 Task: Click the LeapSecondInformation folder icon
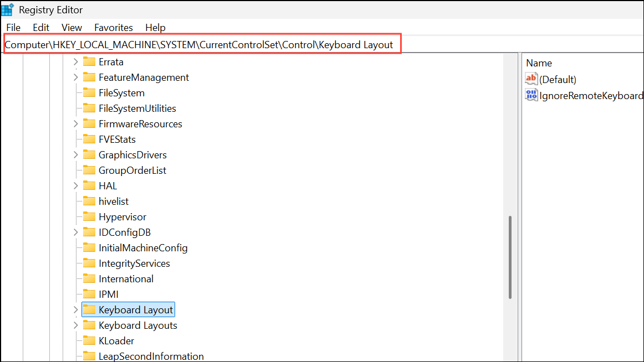click(89, 356)
